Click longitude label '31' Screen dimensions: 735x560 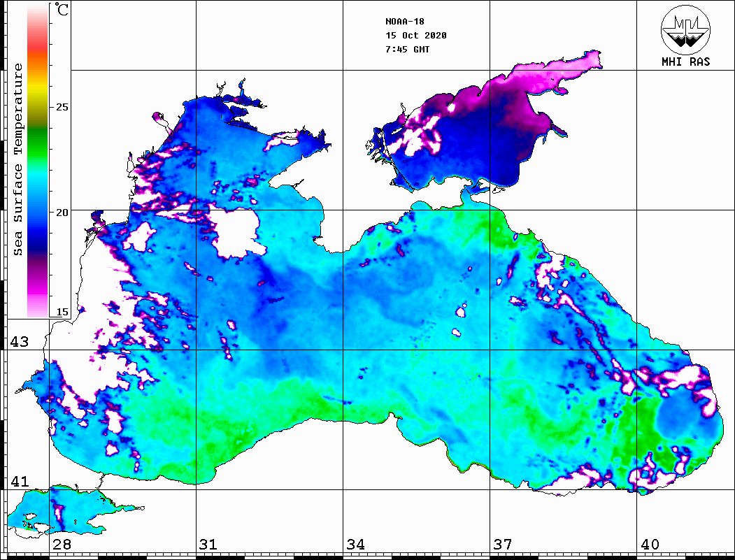click(208, 545)
